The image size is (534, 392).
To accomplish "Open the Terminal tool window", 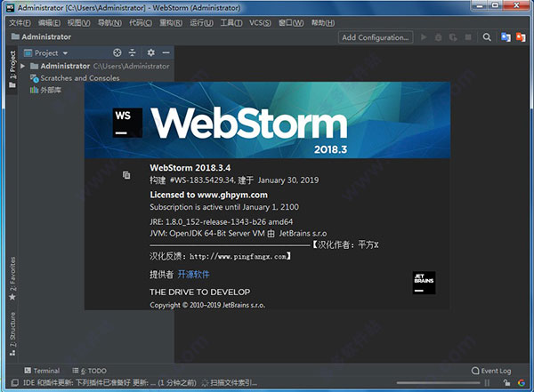I will [x=42, y=371].
